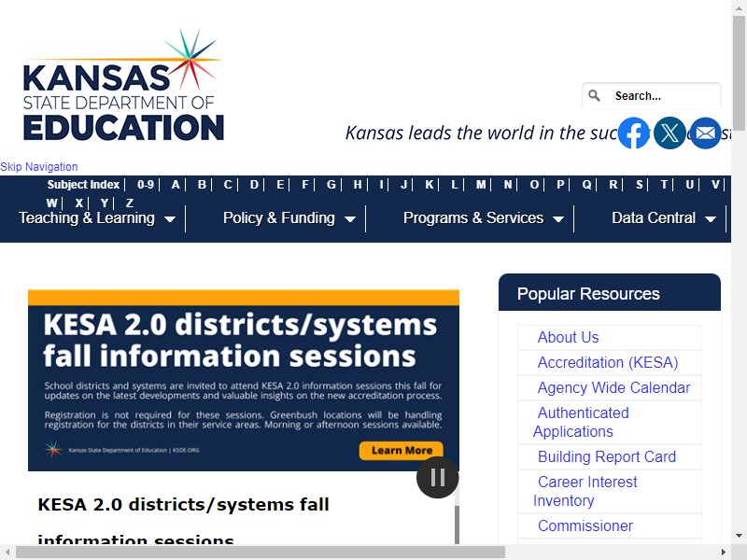Open the Data Central menu
The width and height of the screenshot is (747, 560).
653,218
